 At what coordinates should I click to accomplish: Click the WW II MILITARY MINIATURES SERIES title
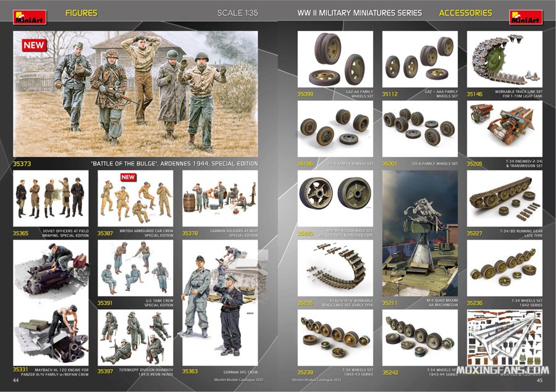[360, 13]
